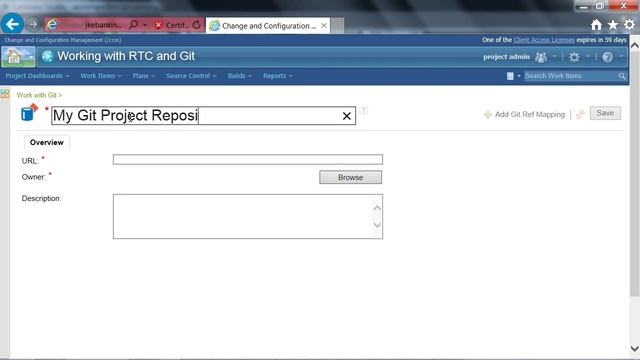Image resolution: width=640 pixels, height=360 pixels.
Task: Click the Internet Explorer logo in address bar
Action: click(52, 25)
